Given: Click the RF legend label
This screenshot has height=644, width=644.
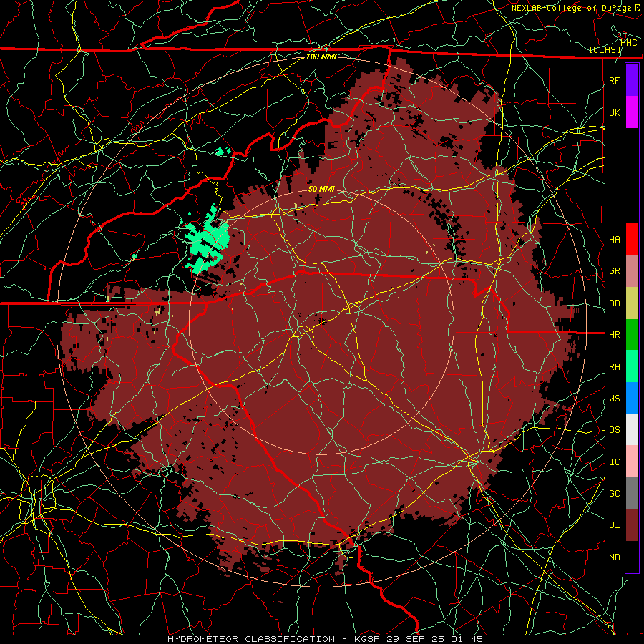Looking at the screenshot, I should [614, 80].
